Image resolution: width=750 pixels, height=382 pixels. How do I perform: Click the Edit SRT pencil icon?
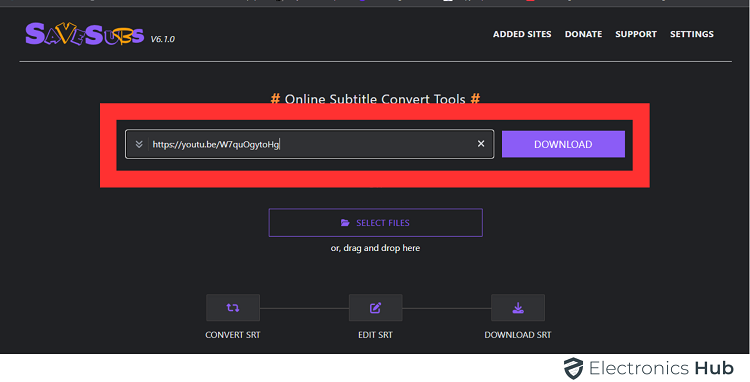375,308
